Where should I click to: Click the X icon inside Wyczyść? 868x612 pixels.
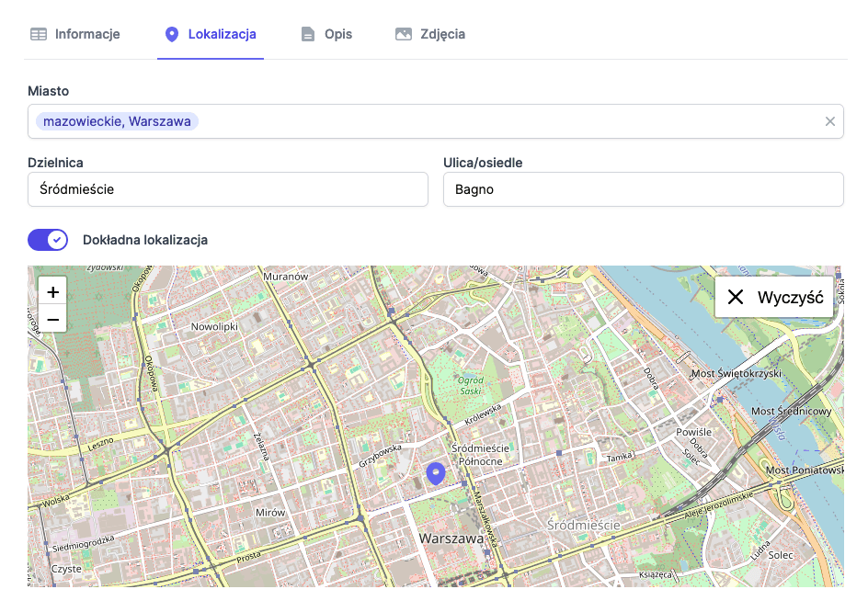[x=735, y=296]
